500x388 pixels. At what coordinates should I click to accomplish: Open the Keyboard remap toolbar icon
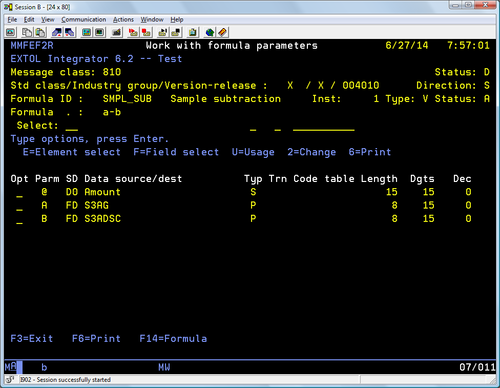116,32
